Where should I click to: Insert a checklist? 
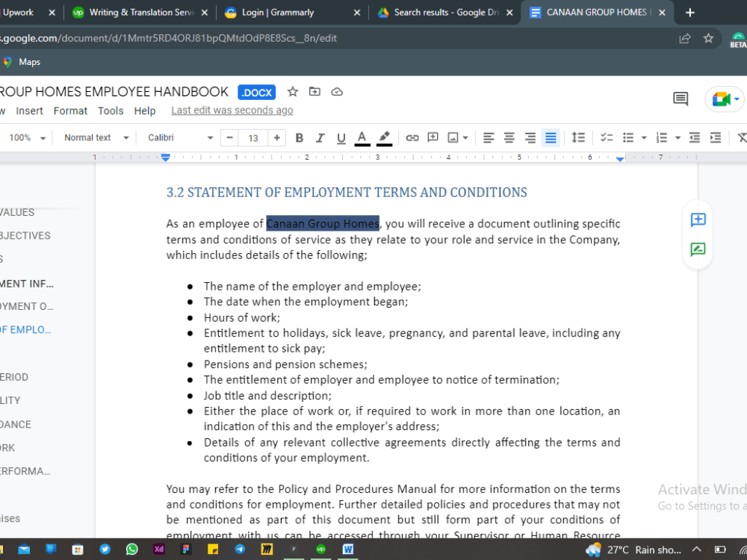(x=607, y=138)
